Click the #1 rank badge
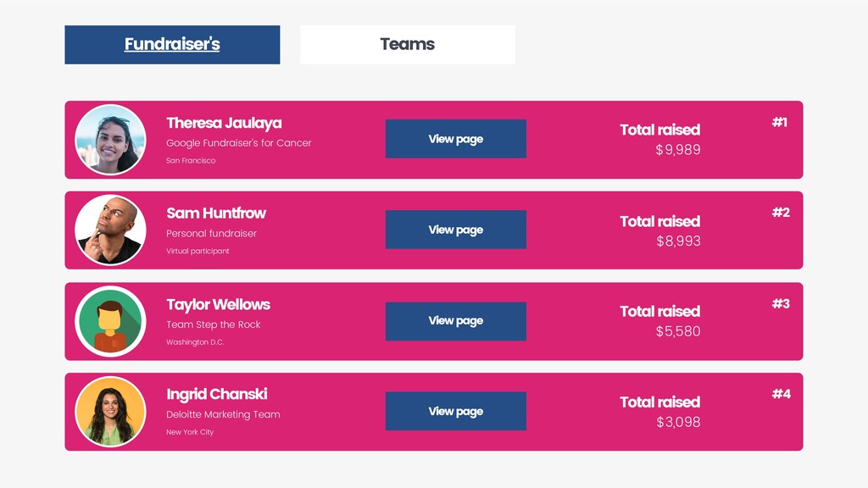The image size is (868, 488). pyautogui.click(x=780, y=122)
